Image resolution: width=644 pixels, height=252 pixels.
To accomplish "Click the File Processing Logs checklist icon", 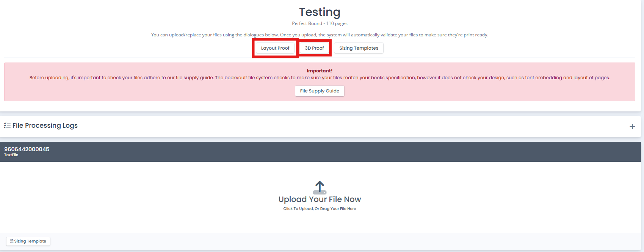I will coord(7,125).
